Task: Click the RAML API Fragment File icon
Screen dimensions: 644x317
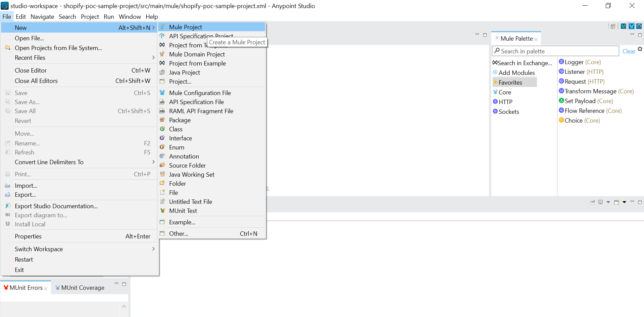Action: coord(162,111)
